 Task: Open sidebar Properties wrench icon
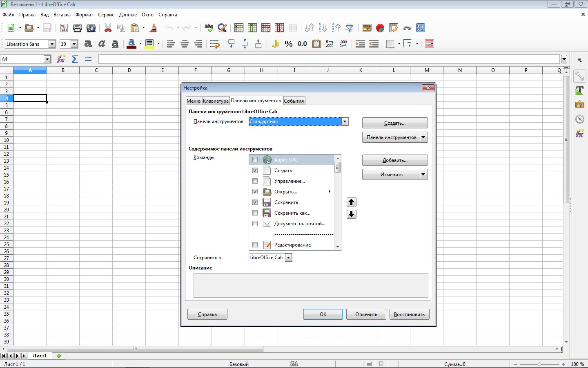579,76
